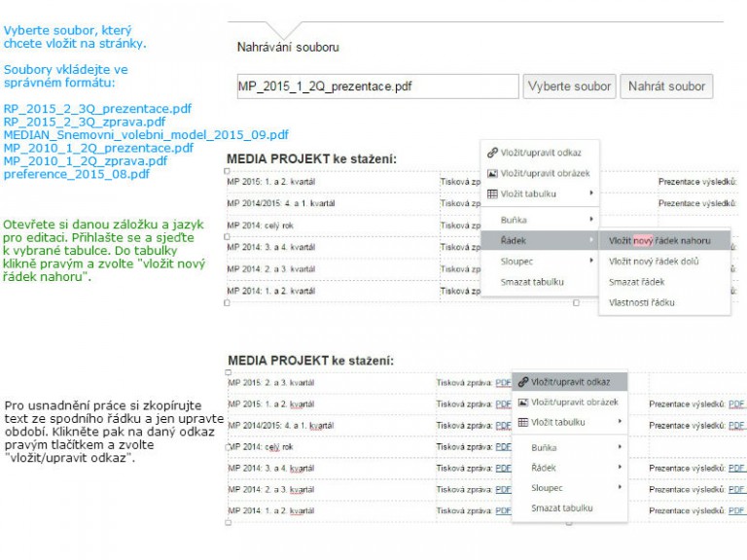Expand the Sloupec submenu arrow beside the open Řádek submenu
Screen dimensions: 747x560
tap(591, 261)
